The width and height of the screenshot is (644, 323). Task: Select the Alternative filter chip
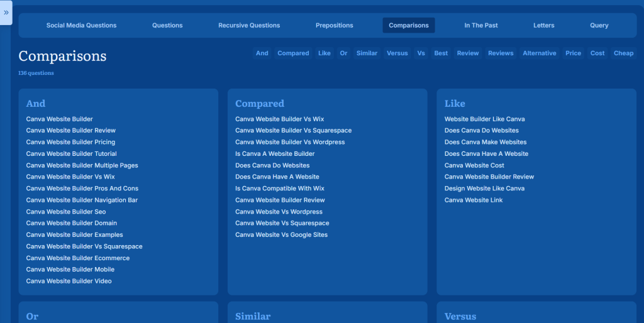tap(539, 53)
